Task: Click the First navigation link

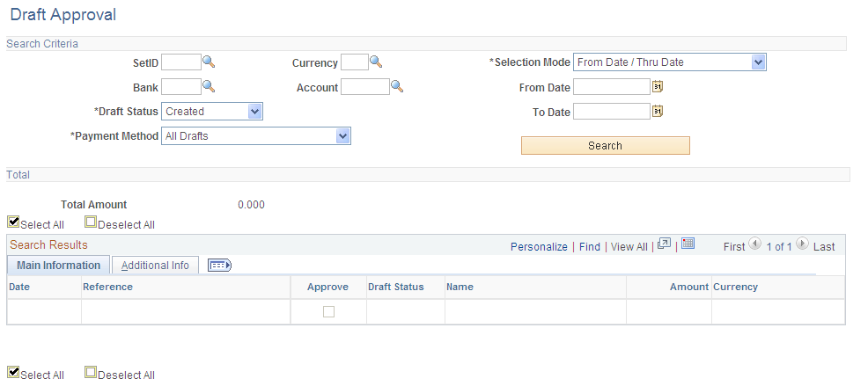Action: pyautogui.click(x=734, y=247)
